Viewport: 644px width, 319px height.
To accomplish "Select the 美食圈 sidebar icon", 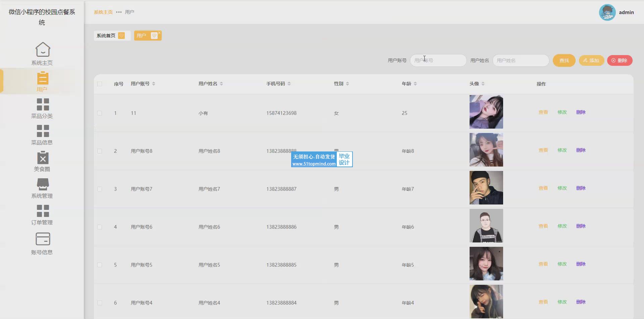I will [43, 157].
